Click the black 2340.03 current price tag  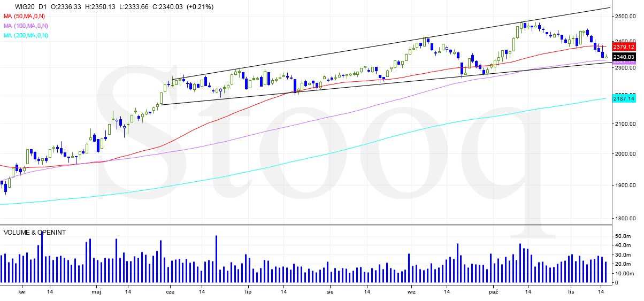coord(624,57)
